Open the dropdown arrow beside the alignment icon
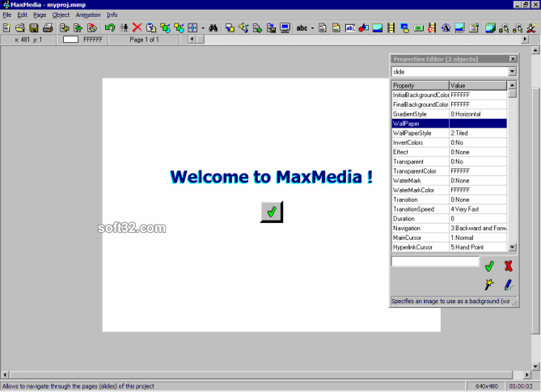This screenshot has width=541, height=392. click(x=203, y=28)
